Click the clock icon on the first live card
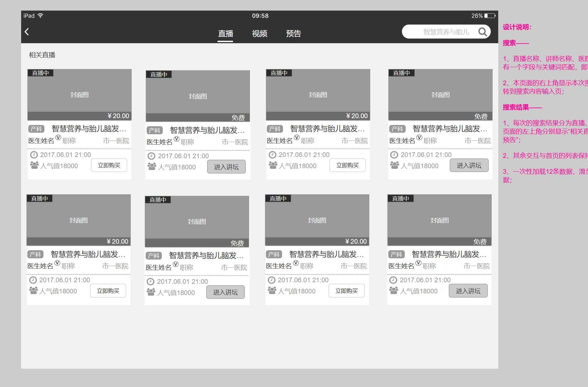 point(34,154)
